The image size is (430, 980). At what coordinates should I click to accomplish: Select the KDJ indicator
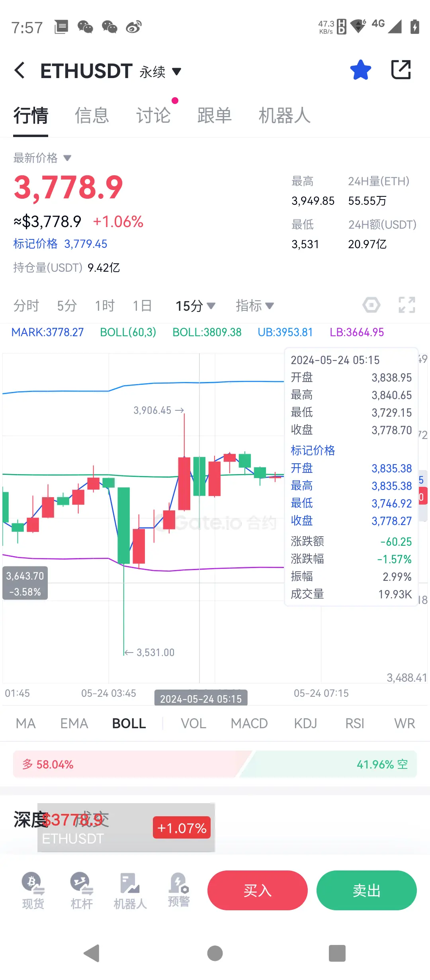pyautogui.click(x=305, y=723)
